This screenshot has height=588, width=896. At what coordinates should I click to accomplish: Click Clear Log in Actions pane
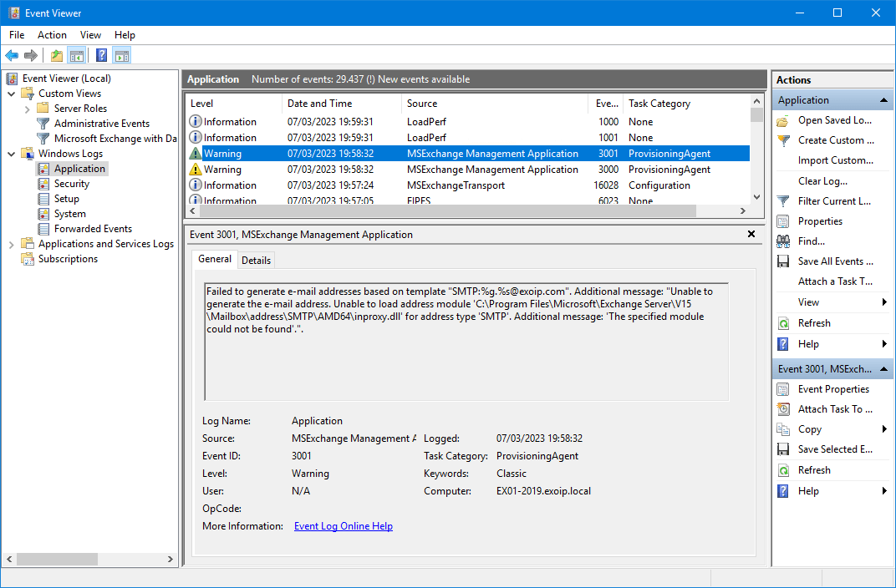(822, 181)
